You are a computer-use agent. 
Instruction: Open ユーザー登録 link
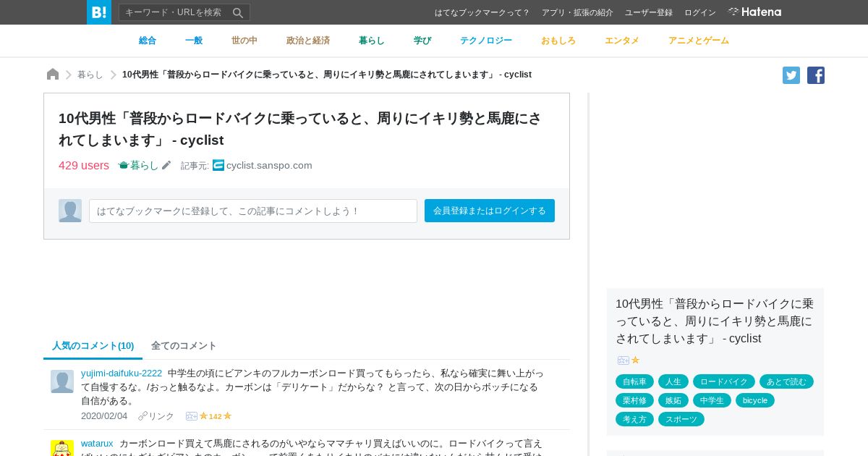pos(649,12)
